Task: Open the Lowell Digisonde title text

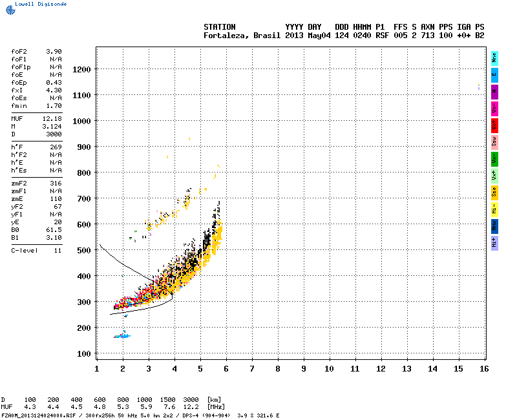Action: (x=41, y=4)
